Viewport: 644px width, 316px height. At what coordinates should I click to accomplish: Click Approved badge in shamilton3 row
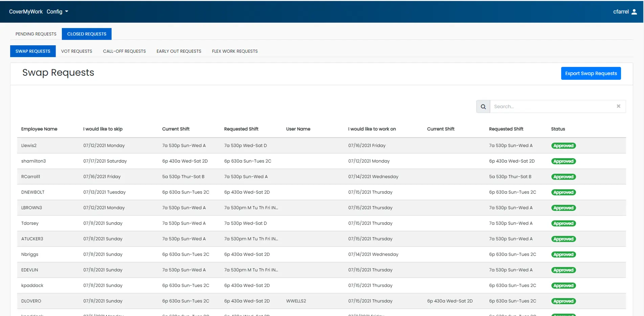point(563,161)
